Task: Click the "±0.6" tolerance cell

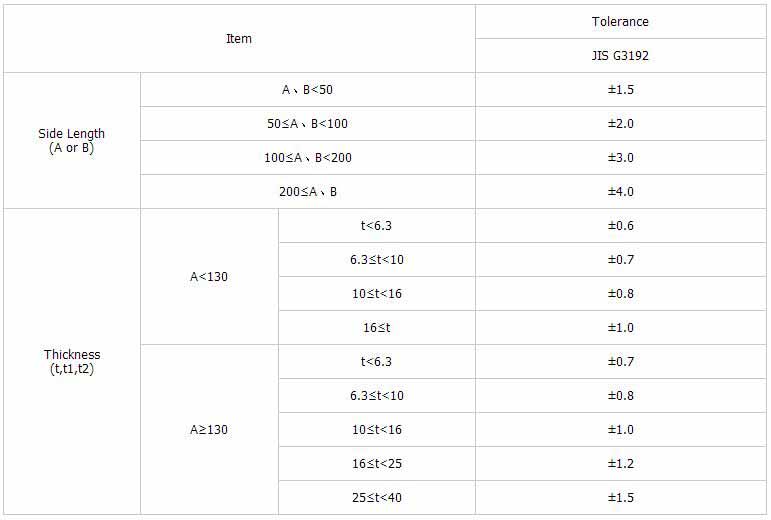Action: coord(621,226)
